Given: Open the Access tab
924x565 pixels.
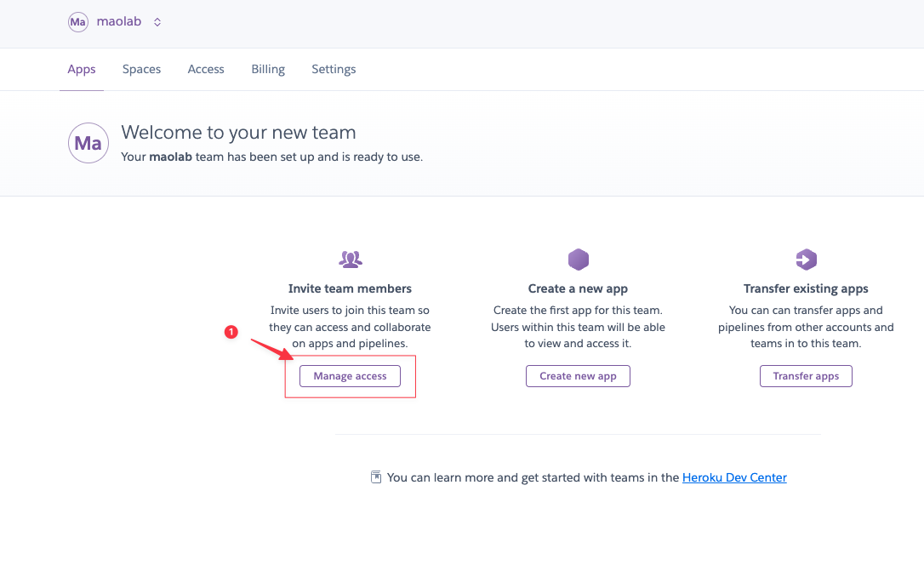Looking at the screenshot, I should (206, 69).
